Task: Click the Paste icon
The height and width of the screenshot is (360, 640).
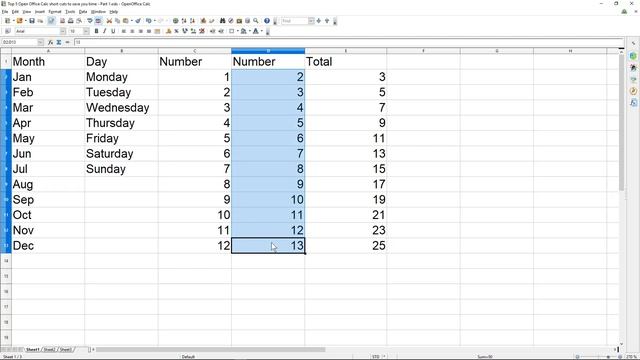Action: pyautogui.click(x=126, y=21)
